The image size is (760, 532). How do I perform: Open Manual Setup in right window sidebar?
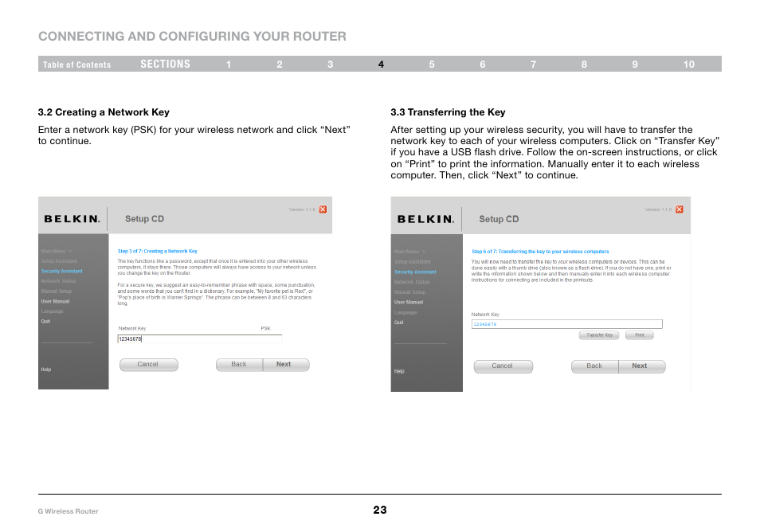click(409, 292)
